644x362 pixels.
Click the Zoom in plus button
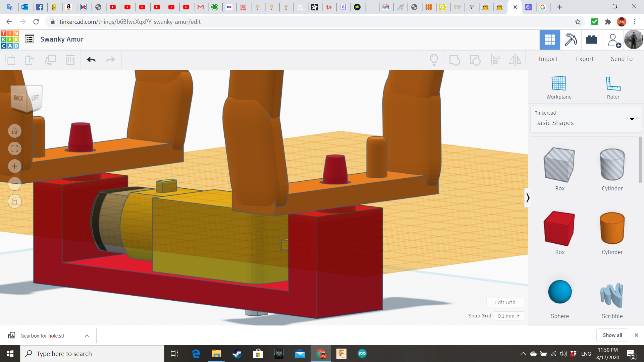15,166
